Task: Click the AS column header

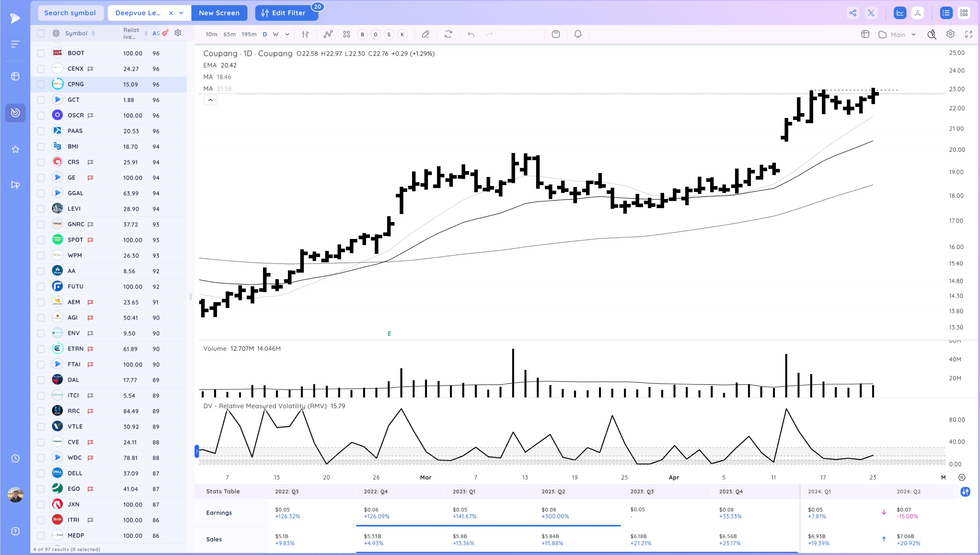Action: click(156, 33)
